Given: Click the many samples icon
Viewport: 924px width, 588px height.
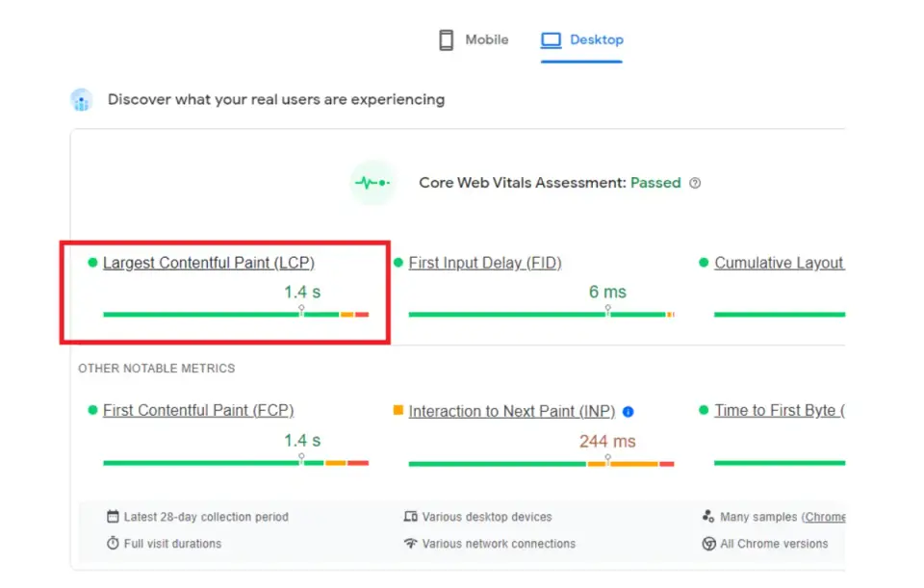Looking at the screenshot, I should point(708,517).
